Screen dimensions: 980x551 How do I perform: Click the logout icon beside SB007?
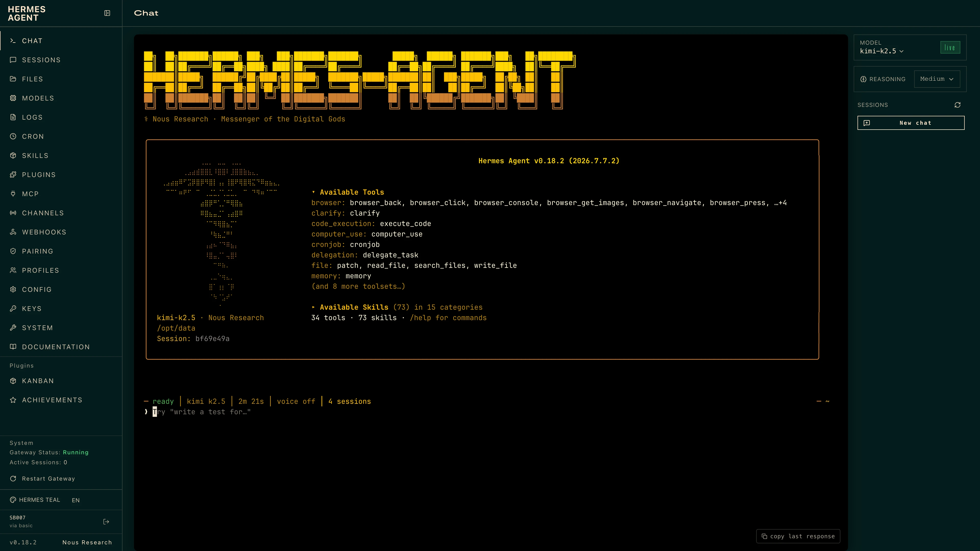pos(106,522)
